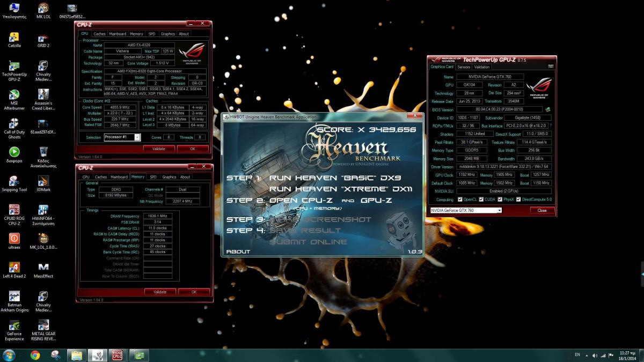The height and width of the screenshot is (362, 644).
Task: Click the GPU-Z screenshot camera icon
Action: [x=550, y=66]
